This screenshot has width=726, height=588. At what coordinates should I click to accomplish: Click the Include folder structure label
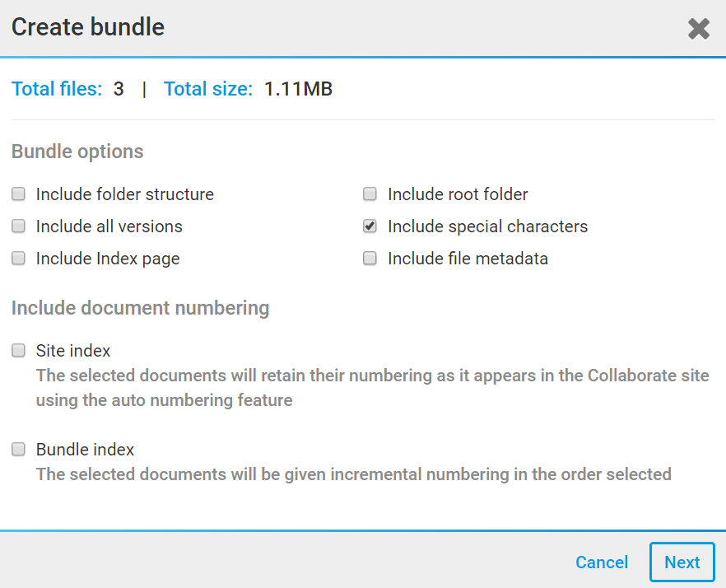124,194
